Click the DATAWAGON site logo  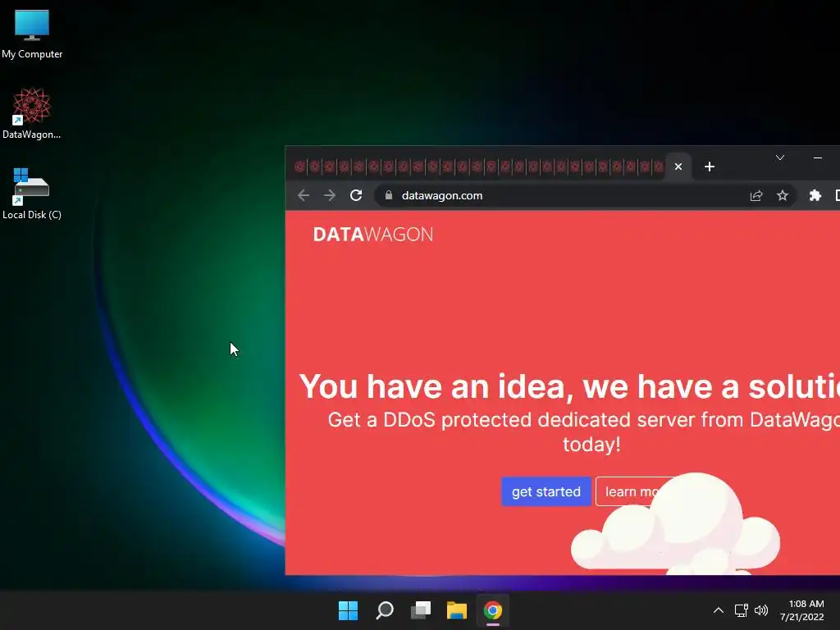tap(373, 234)
